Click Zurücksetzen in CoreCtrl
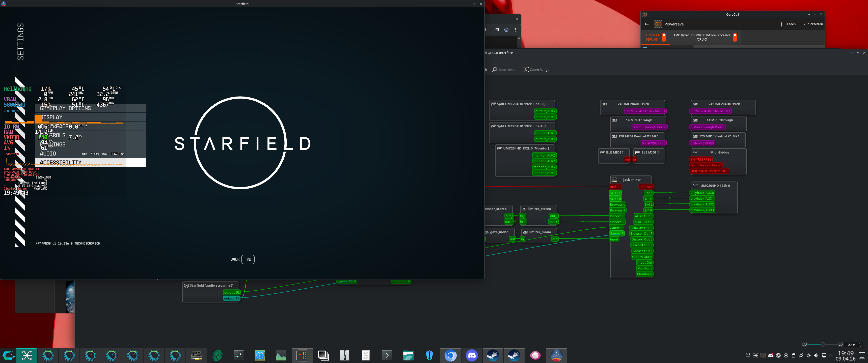 (813, 24)
